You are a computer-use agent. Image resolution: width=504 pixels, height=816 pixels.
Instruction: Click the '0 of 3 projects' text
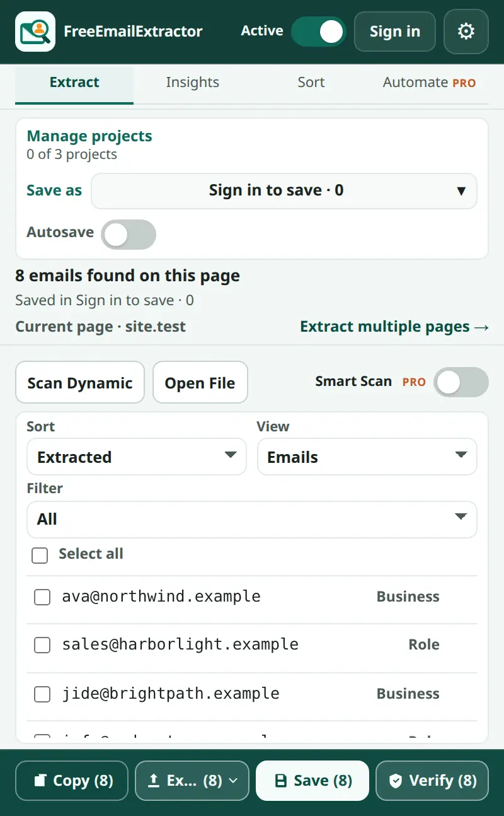(72, 154)
